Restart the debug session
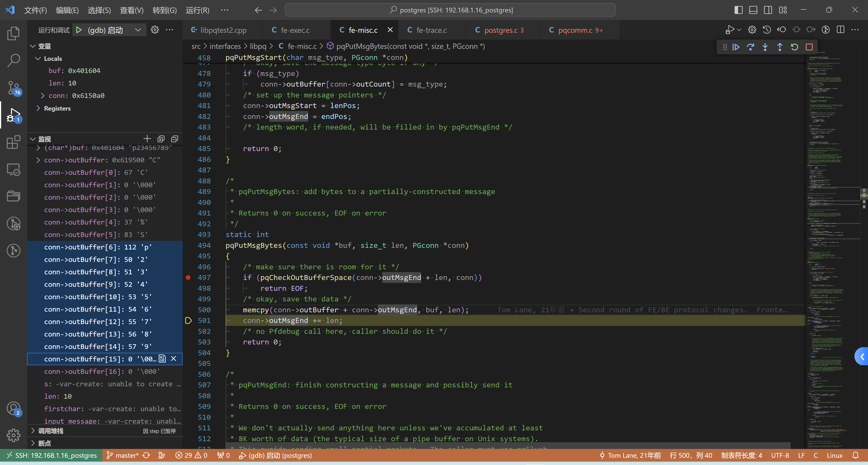The width and height of the screenshot is (868, 465). (x=795, y=47)
